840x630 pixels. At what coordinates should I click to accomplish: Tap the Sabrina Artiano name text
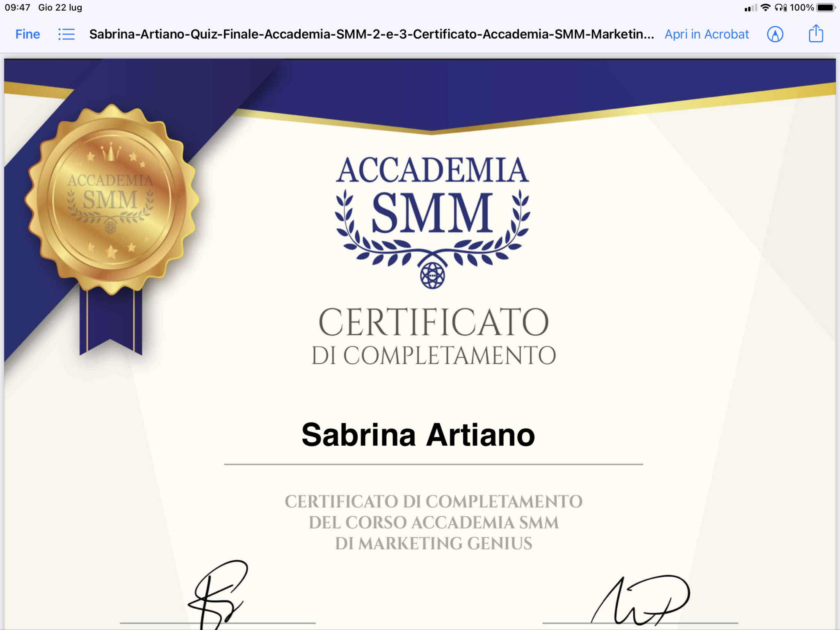coord(418,435)
